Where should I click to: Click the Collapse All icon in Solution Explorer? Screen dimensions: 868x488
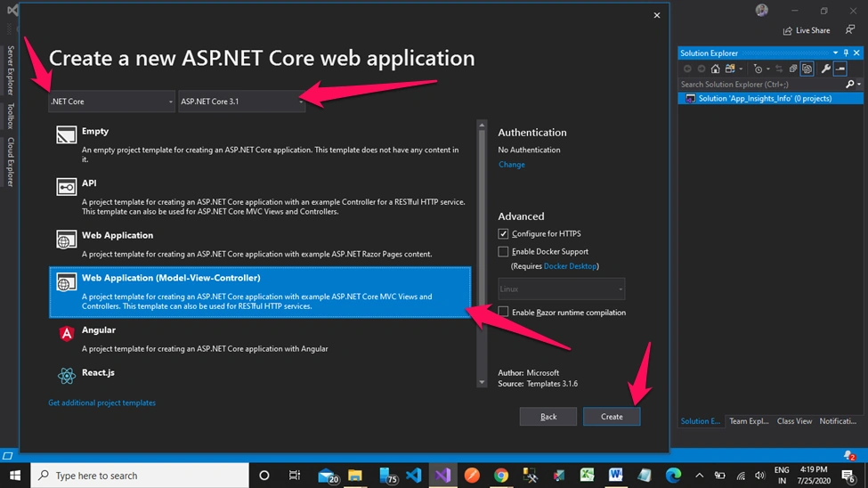point(792,69)
